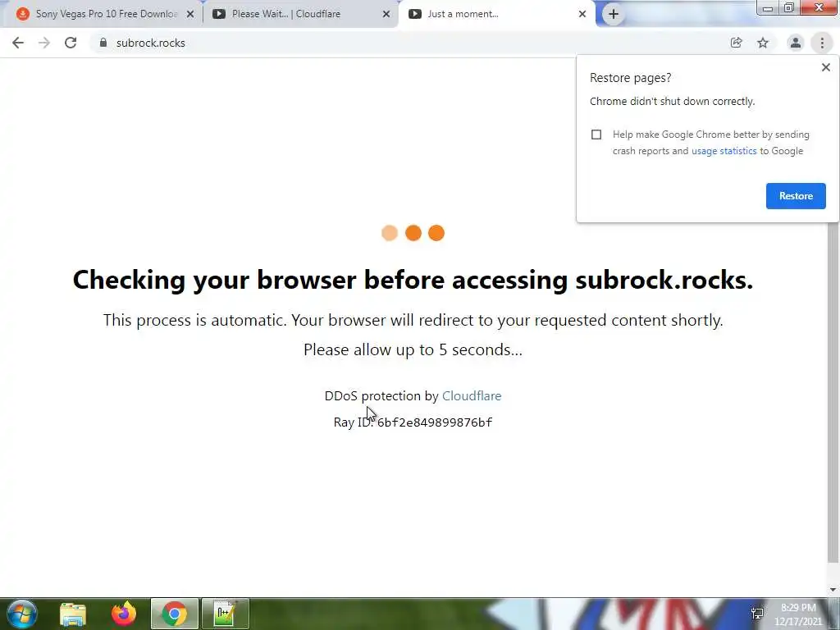The image size is (840, 630).
Task: Open the Cloudflare link
Action: [472, 396]
